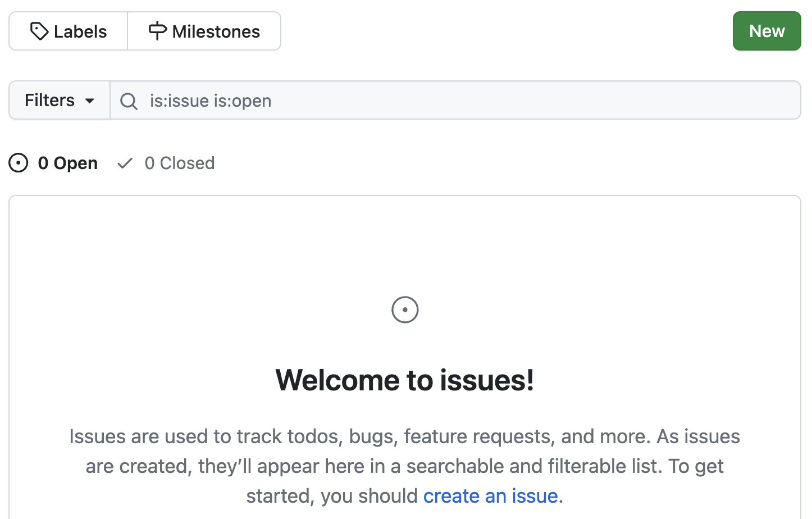Click the Milestones text label
The height and width of the screenshot is (519, 812).
[216, 31]
